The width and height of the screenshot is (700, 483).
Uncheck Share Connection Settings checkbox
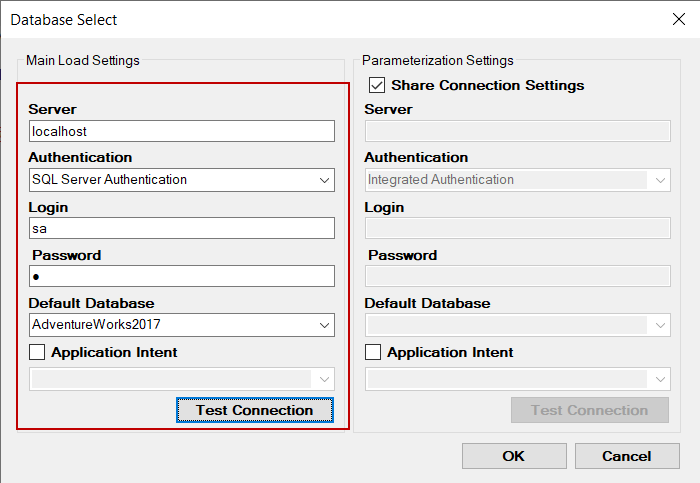tap(377, 86)
